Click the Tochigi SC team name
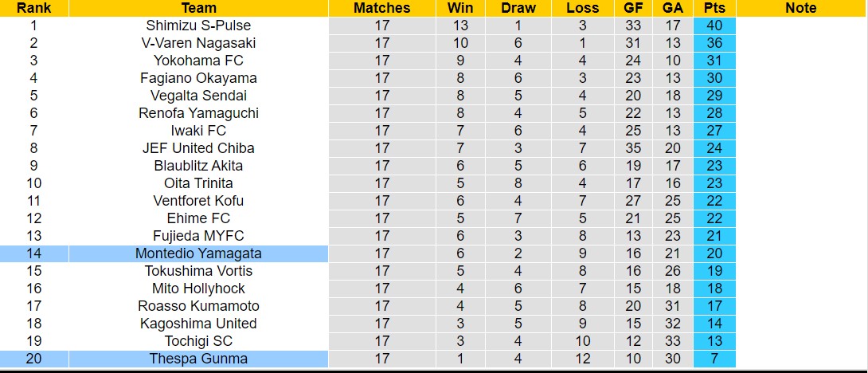The width and height of the screenshot is (868, 373). tap(198, 341)
